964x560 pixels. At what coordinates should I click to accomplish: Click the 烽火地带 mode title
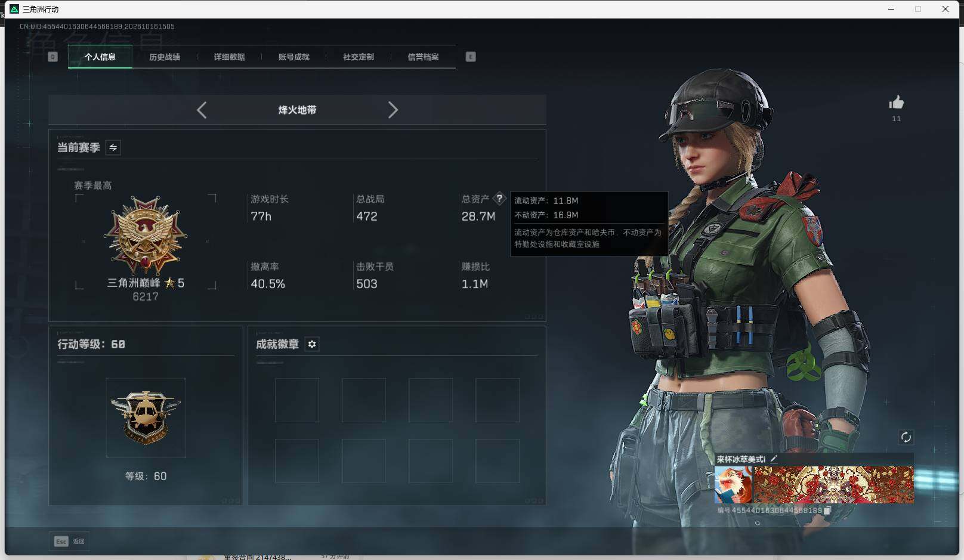coord(297,110)
